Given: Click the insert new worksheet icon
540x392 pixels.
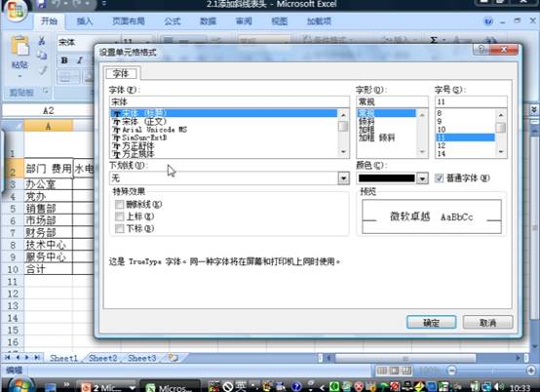Looking at the screenshot, I should [174, 358].
